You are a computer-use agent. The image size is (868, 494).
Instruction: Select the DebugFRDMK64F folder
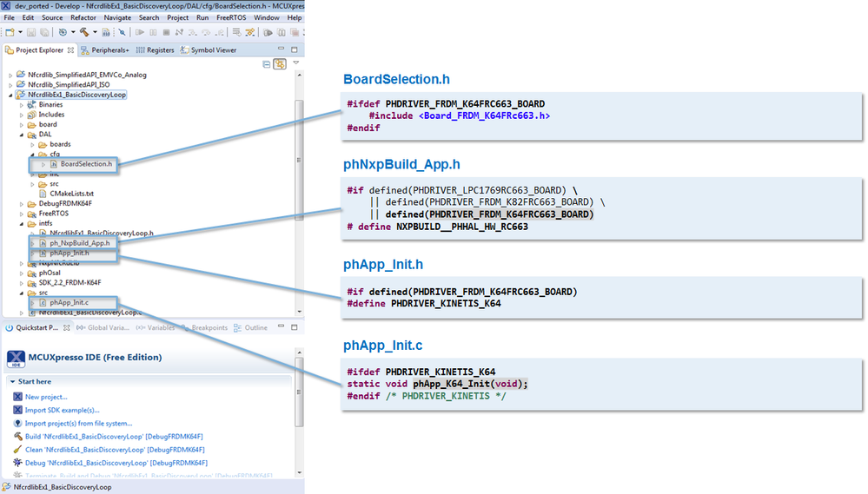pyautogui.click(x=65, y=204)
